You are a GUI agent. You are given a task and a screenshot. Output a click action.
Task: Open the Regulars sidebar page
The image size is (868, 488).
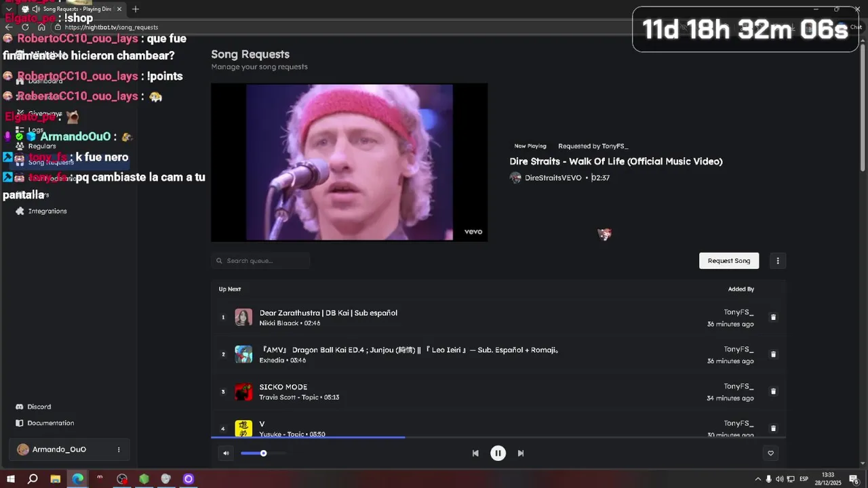click(x=42, y=146)
